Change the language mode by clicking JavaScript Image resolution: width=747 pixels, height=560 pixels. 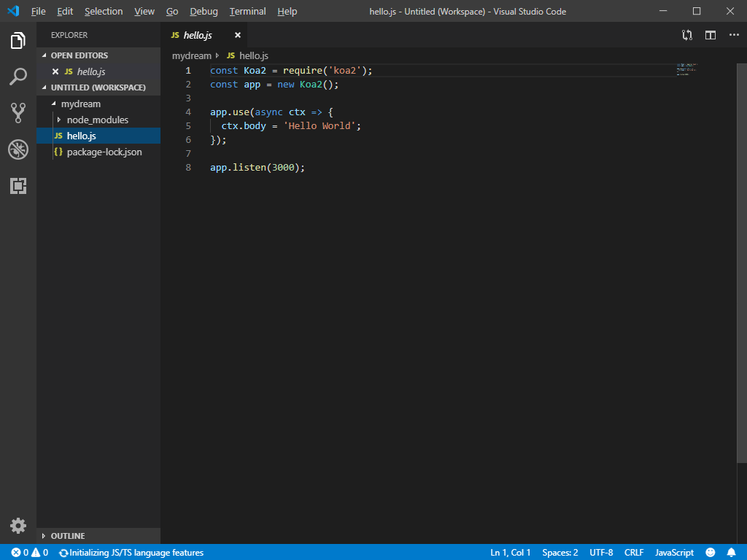[673, 552]
